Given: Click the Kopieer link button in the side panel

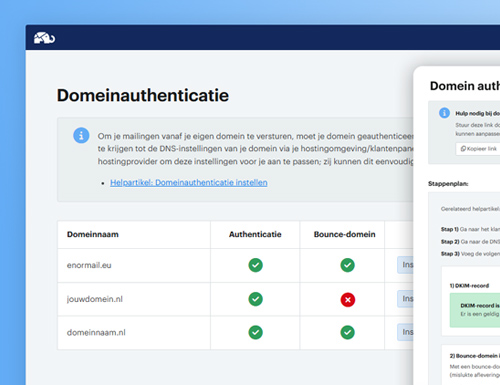Looking at the screenshot, I should (x=478, y=149).
